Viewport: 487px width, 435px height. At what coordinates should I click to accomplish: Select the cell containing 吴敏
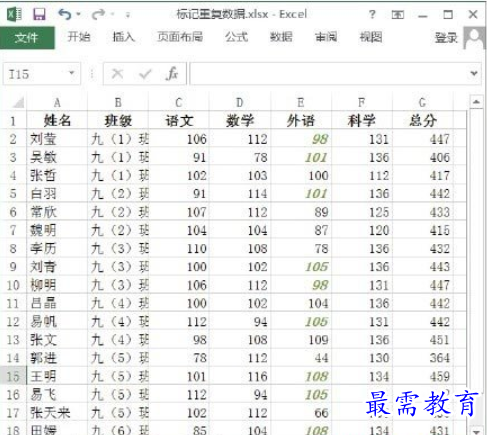click(57, 157)
